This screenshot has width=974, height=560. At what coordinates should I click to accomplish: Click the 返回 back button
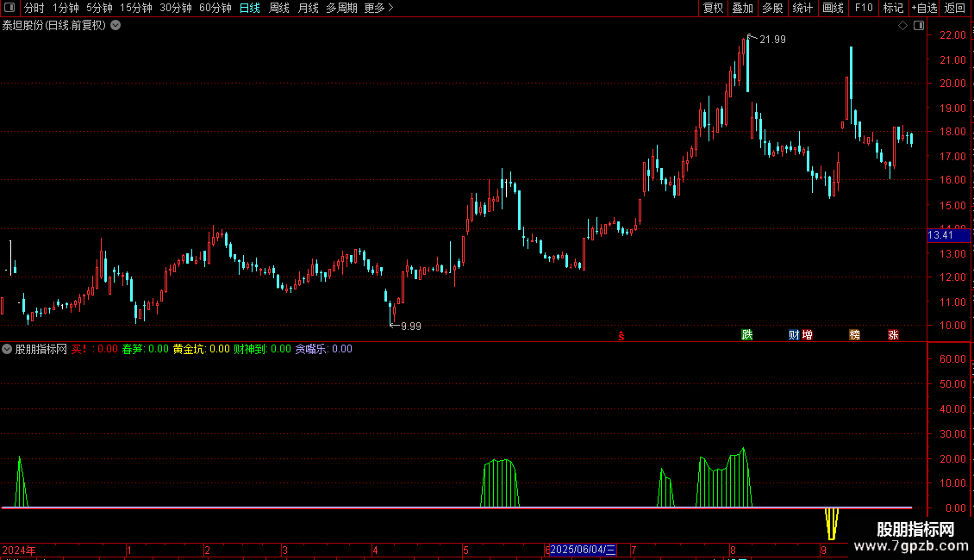(x=955, y=8)
